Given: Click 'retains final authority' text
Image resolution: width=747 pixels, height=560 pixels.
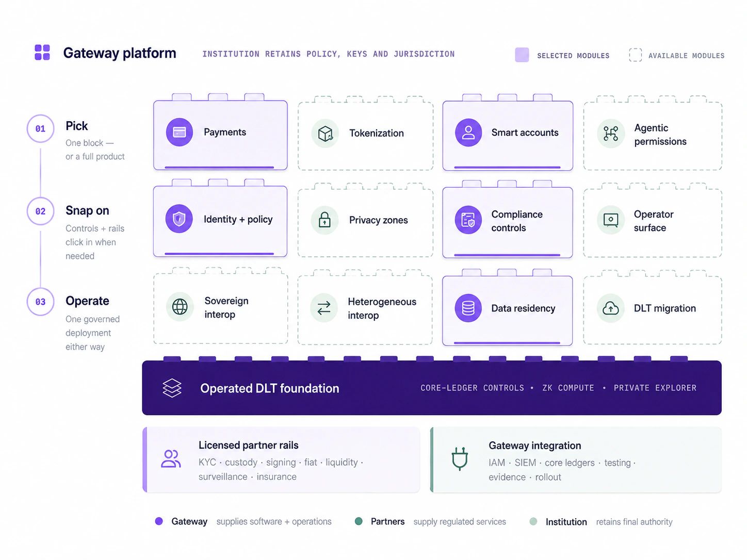Looking at the screenshot, I should click(x=635, y=522).
